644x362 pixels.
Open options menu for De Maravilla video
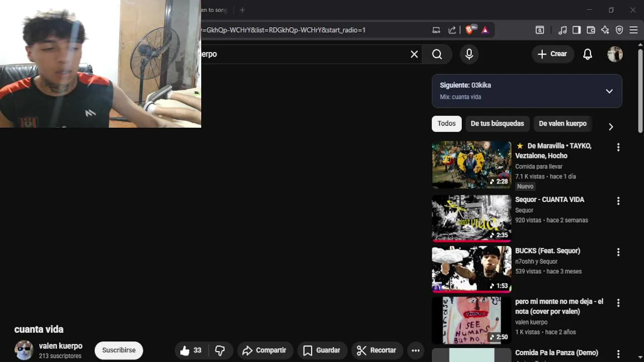(x=618, y=147)
